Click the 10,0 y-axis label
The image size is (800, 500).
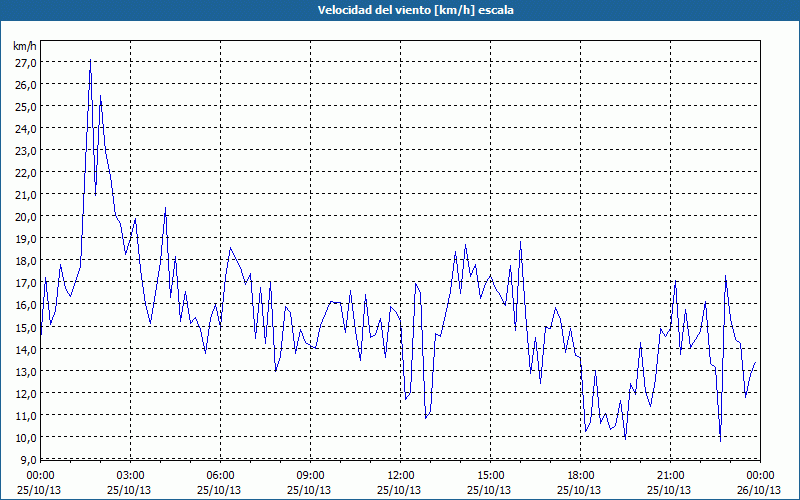26,438
